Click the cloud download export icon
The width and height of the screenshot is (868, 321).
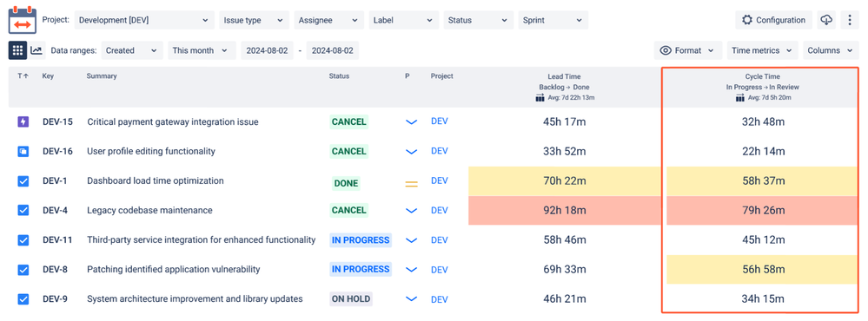(826, 20)
